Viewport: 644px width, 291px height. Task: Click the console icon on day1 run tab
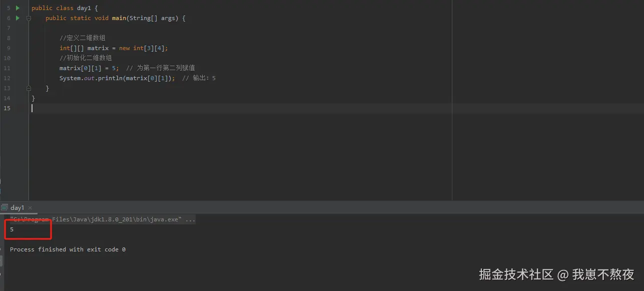[5, 207]
